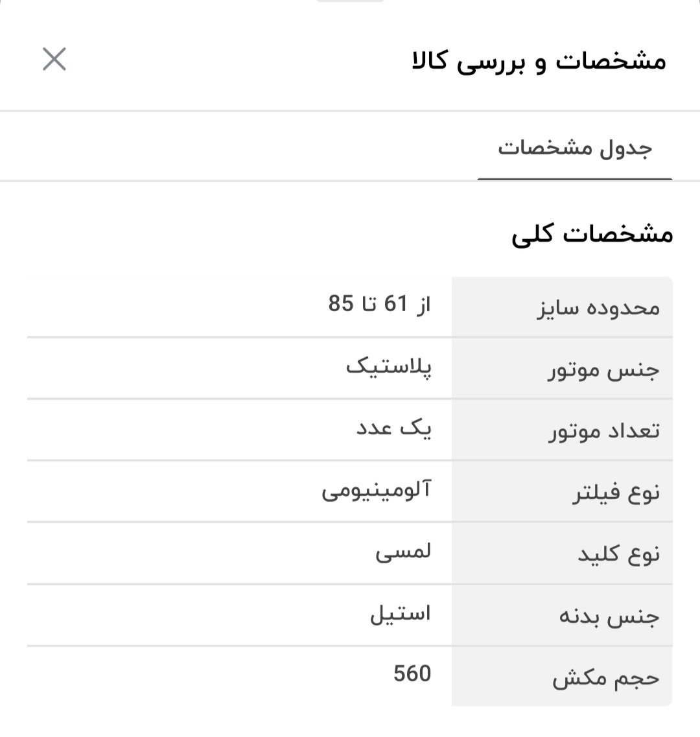Image resolution: width=700 pixels, height=737 pixels.
Task: Tap the لمسی value
Action: click(403, 552)
